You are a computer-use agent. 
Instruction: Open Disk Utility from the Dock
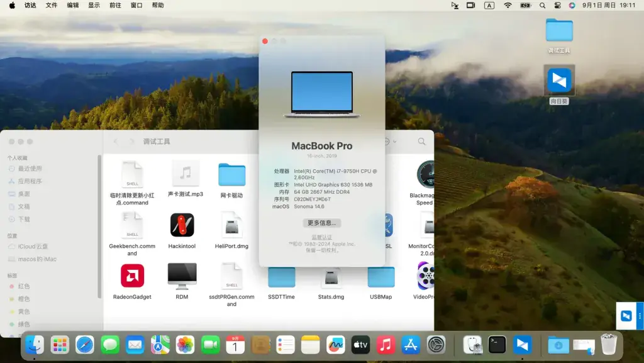(472, 345)
